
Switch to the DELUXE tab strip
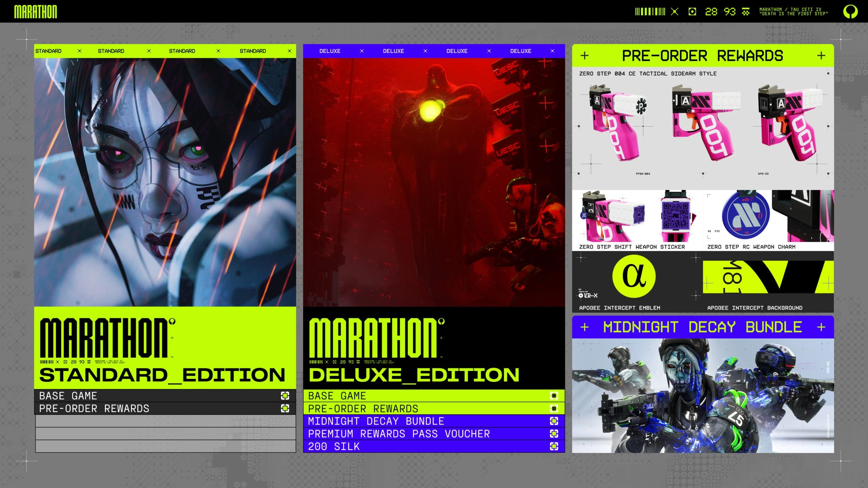click(330, 51)
